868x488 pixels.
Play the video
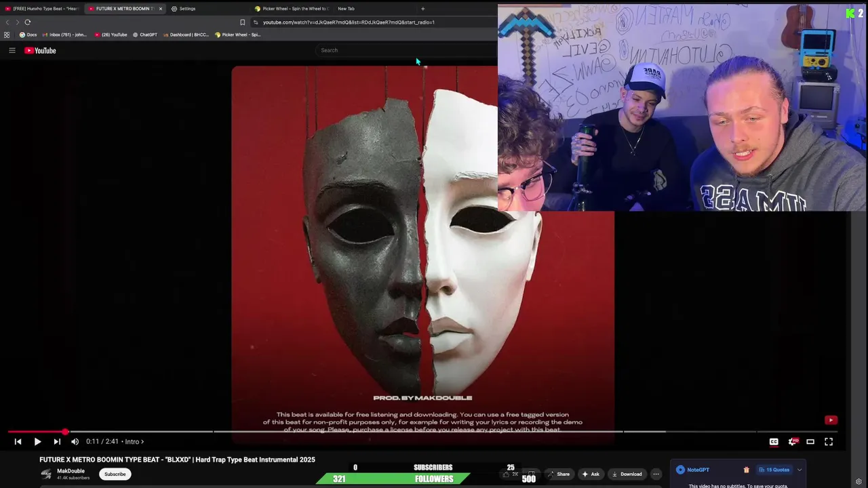[x=37, y=442]
